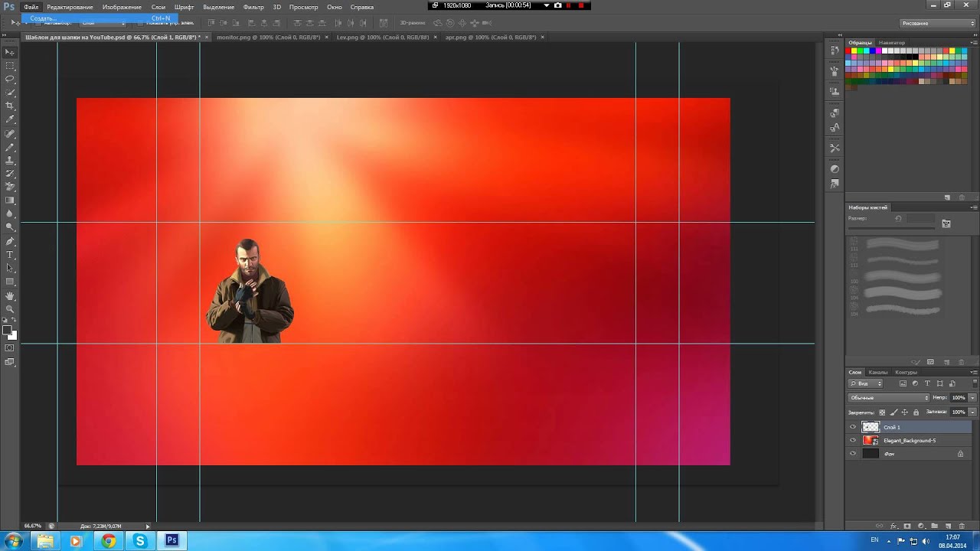Select the Eraser tool
The height and width of the screenshot is (551, 980).
click(x=10, y=187)
